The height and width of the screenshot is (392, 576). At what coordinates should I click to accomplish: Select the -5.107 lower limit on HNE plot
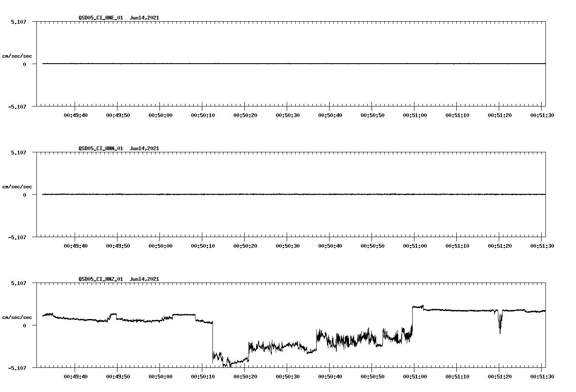coord(17,106)
